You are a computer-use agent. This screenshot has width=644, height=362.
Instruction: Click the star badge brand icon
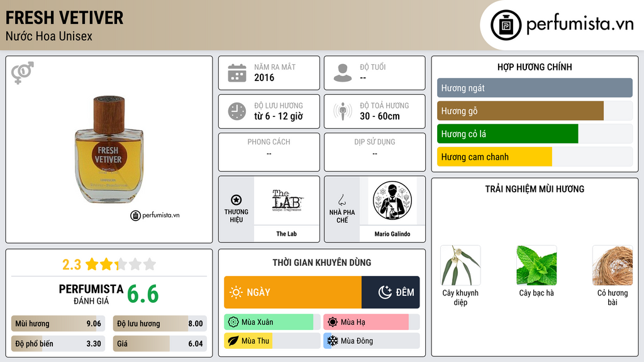[x=236, y=200]
